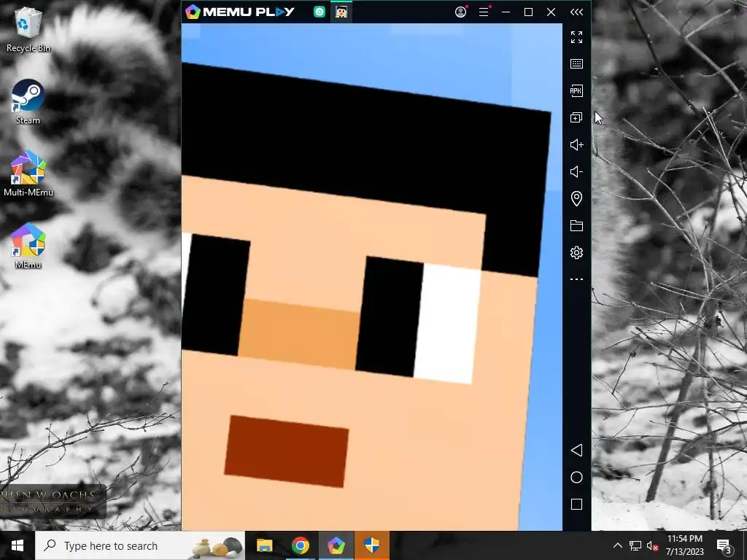
Task: Open the GPS location pin icon
Action: coord(576,198)
